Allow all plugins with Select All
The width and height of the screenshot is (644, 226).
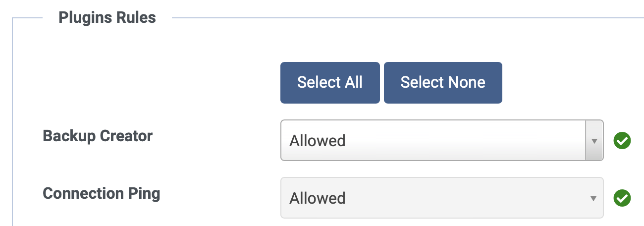point(330,82)
